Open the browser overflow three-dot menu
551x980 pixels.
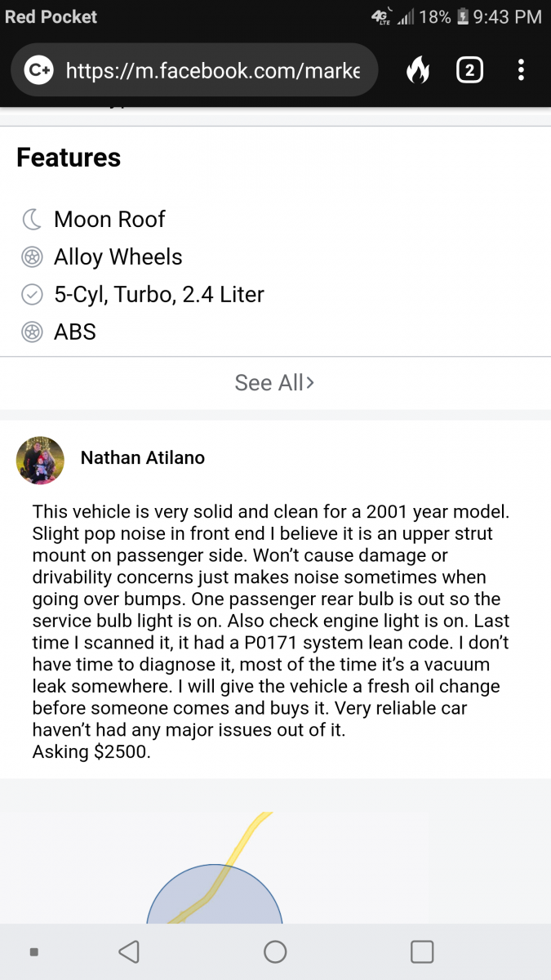[x=521, y=70]
